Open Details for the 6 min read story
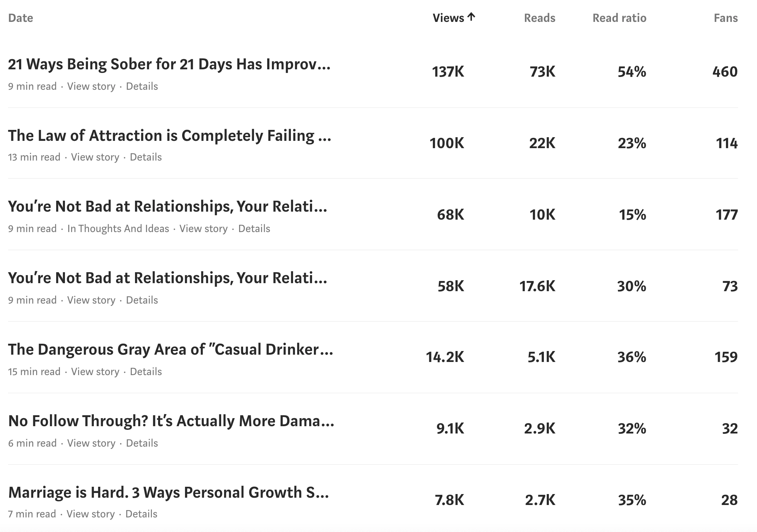 pos(142,443)
